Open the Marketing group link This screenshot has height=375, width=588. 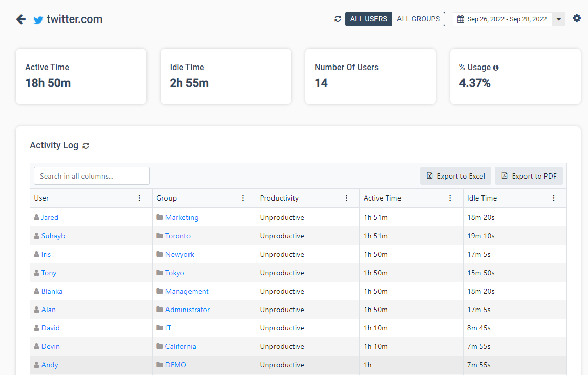point(182,217)
